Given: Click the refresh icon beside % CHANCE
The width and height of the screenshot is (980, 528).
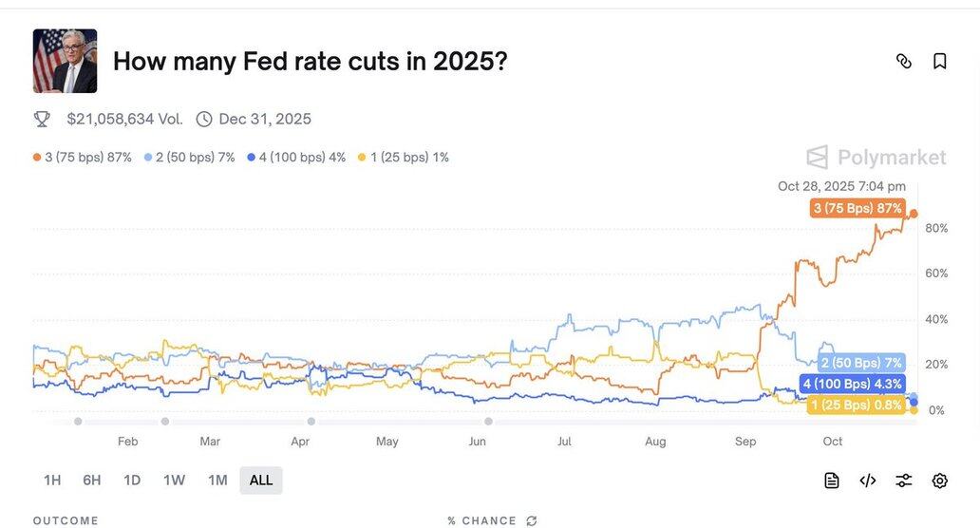Looking at the screenshot, I should [x=532, y=521].
